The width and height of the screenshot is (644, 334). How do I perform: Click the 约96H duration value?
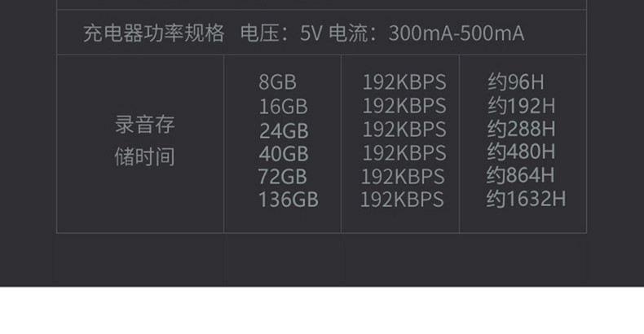516,81
